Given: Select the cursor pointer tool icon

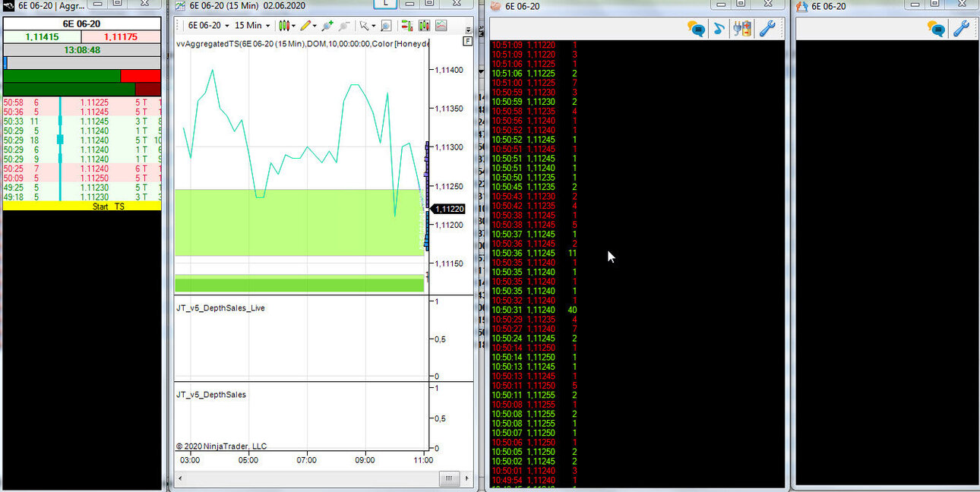Looking at the screenshot, I should click(x=365, y=25).
